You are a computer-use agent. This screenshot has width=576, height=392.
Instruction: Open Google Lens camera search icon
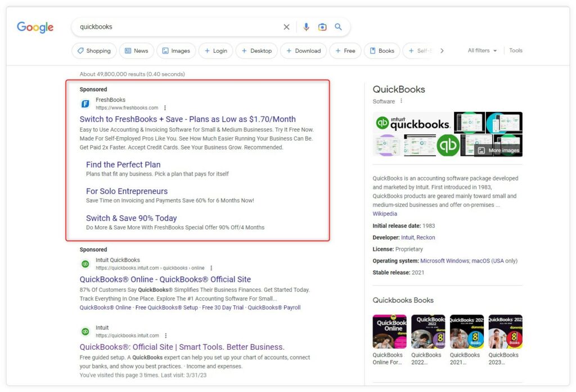click(322, 27)
